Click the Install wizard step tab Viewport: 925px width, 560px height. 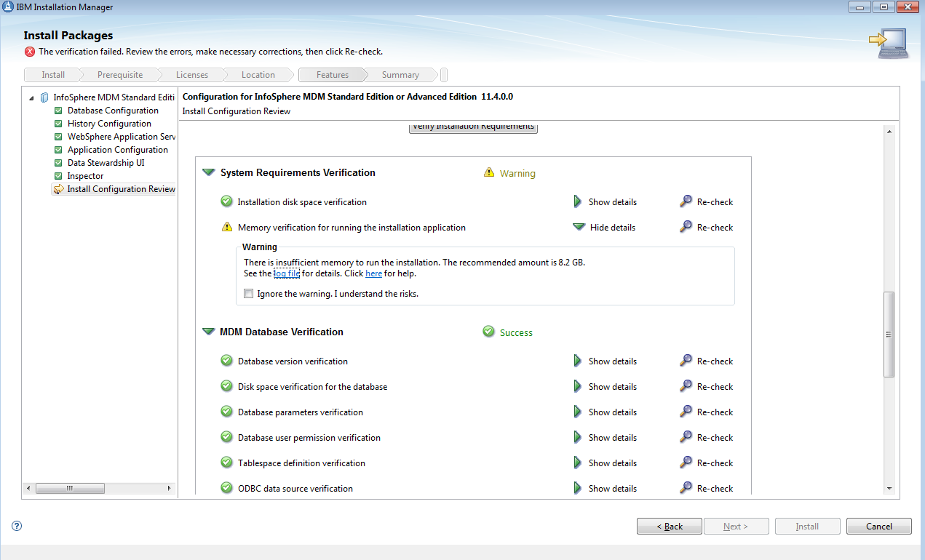pos(52,75)
